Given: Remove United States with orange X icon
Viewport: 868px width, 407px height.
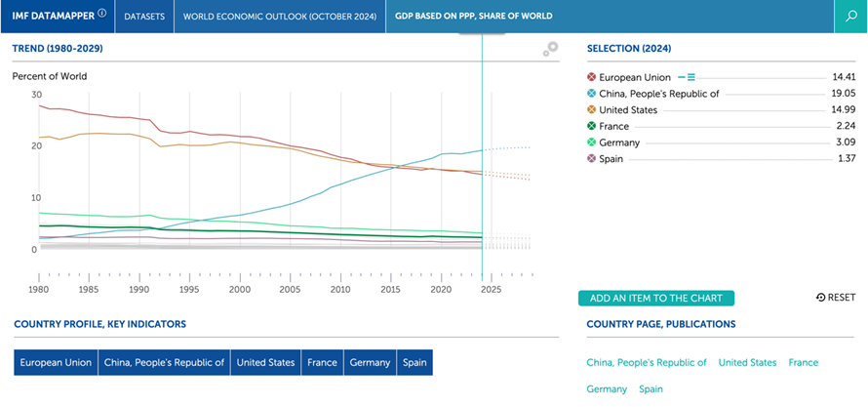Looking at the screenshot, I should 592,110.
